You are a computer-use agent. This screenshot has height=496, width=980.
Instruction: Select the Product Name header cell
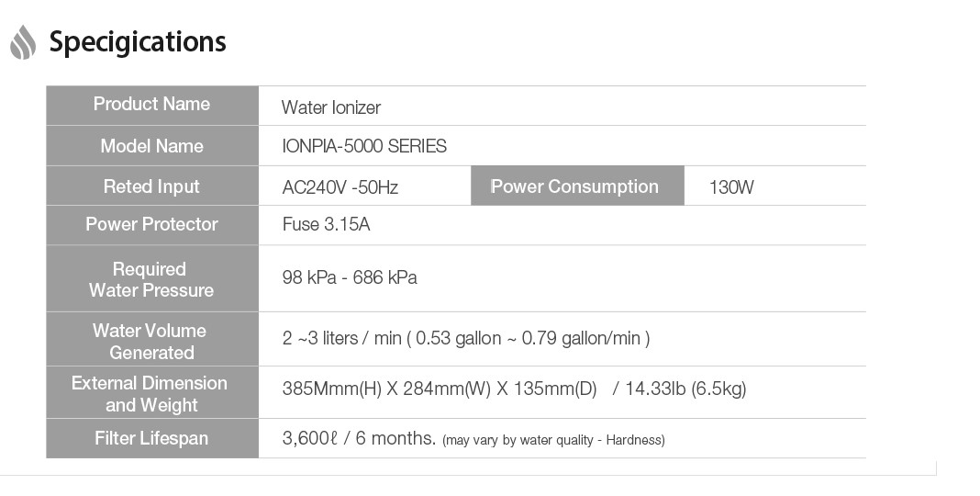tap(152, 105)
